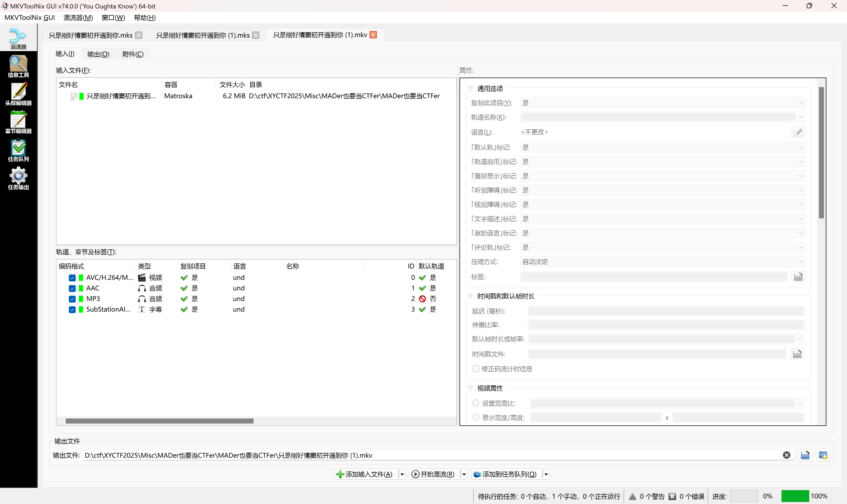Image resolution: width=847 pixels, height=504 pixels.
Task: Collapse the 通用选项 section
Action: (x=470, y=89)
